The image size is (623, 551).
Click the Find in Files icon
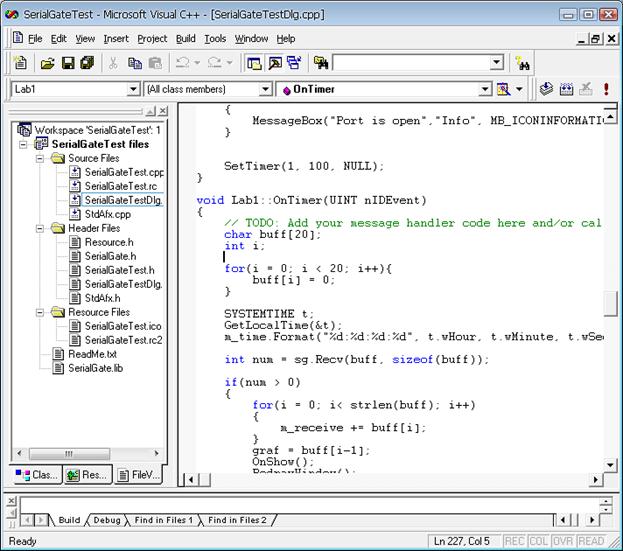(321, 63)
